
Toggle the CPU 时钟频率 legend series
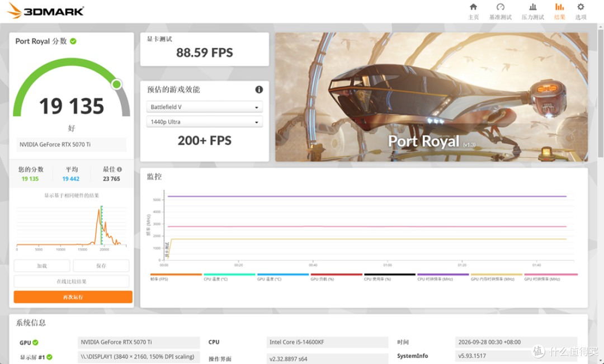tap(443, 277)
